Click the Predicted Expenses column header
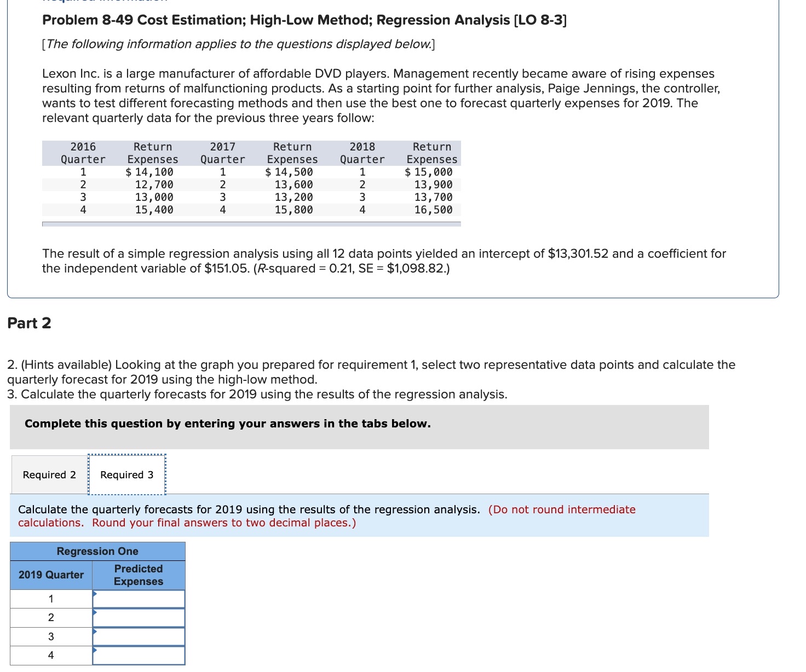This screenshot has height=672, width=806. [x=138, y=575]
